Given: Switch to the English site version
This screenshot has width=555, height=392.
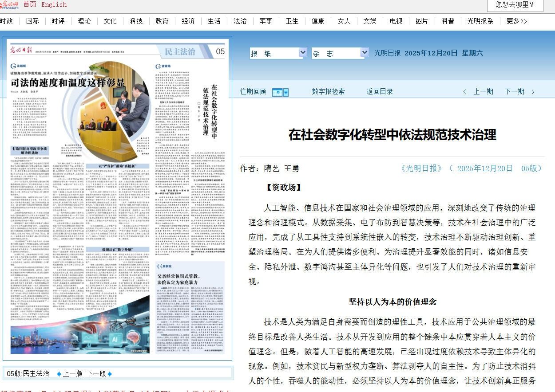Looking at the screenshot, I should coord(54,4).
